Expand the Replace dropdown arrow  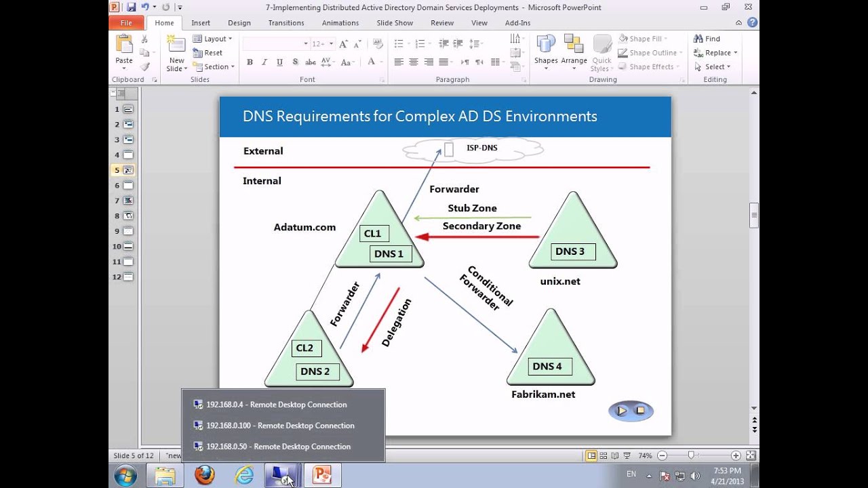point(735,53)
